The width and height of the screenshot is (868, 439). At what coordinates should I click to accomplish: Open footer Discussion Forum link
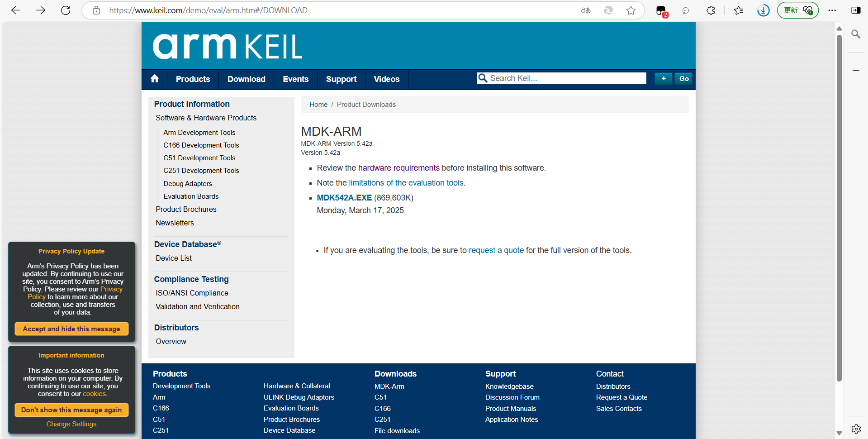coord(512,397)
